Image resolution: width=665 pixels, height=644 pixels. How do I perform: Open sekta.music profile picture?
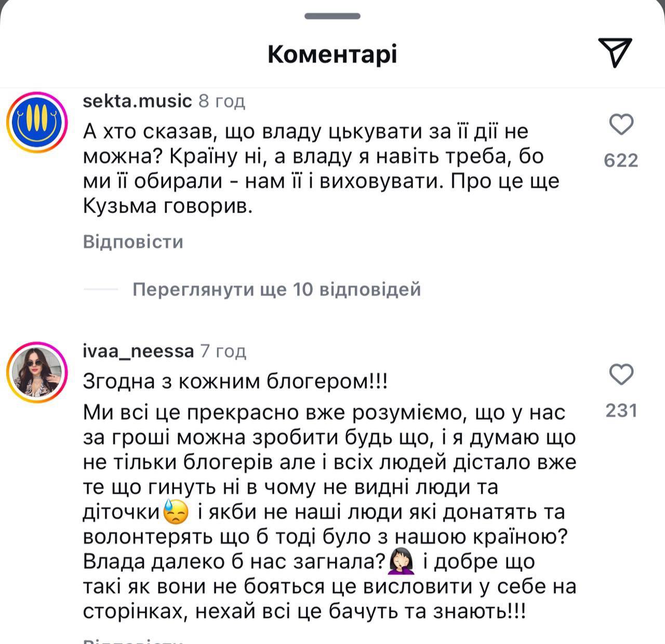pyautogui.click(x=37, y=123)
